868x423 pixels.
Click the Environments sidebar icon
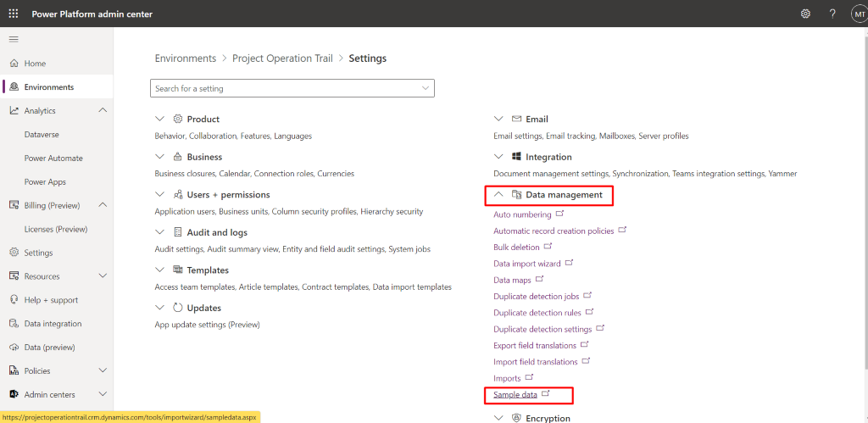14,87
